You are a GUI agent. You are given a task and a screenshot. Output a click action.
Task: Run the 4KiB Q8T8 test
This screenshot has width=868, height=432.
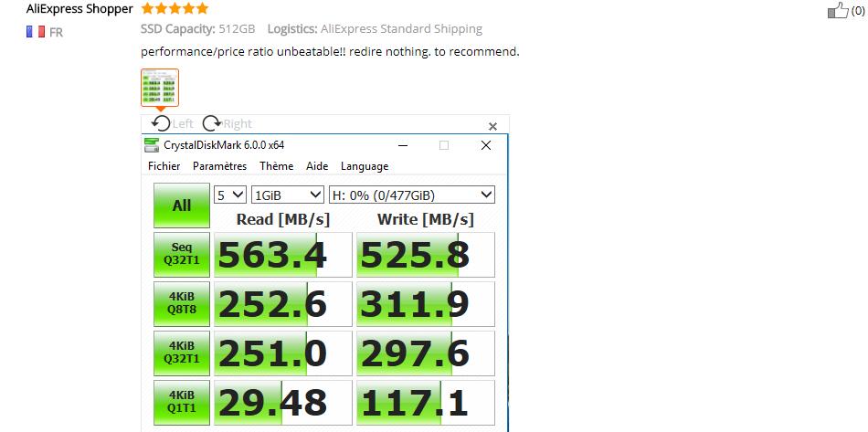182,303
